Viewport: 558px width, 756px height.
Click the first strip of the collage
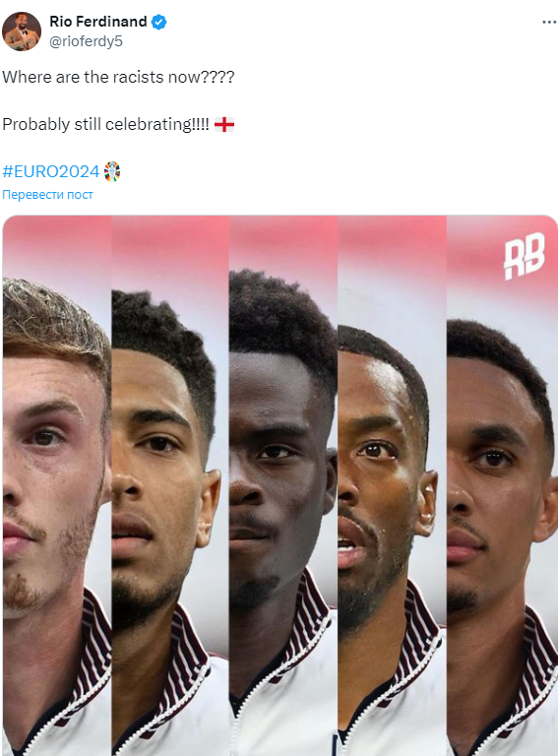pyautogui.click(x=57, y=485)
